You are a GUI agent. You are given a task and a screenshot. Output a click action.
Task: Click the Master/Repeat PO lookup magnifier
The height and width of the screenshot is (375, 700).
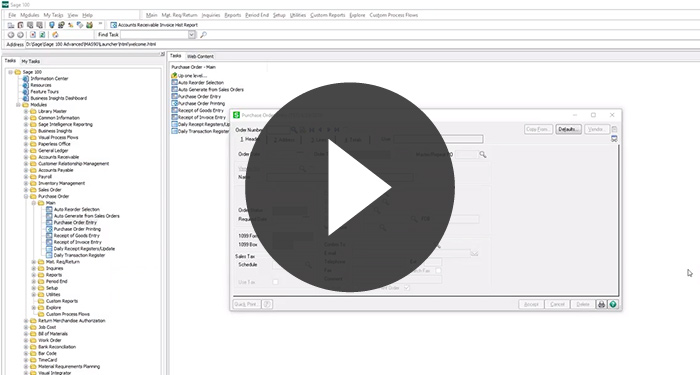pyautogui.click(x=483, y=154)
